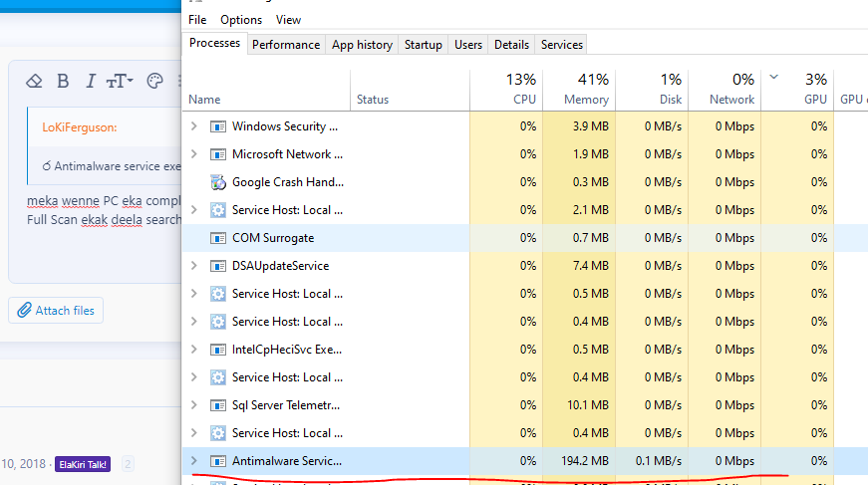Viewport: 868px width, 485px height.
Task: Sort processes by CPU column
Action: coord(506,91)
